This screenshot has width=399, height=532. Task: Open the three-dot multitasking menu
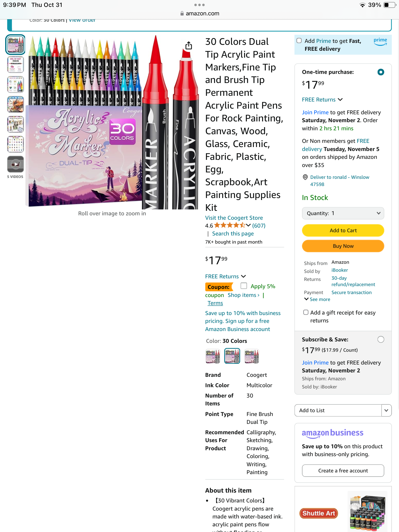(x=199, y=5)
